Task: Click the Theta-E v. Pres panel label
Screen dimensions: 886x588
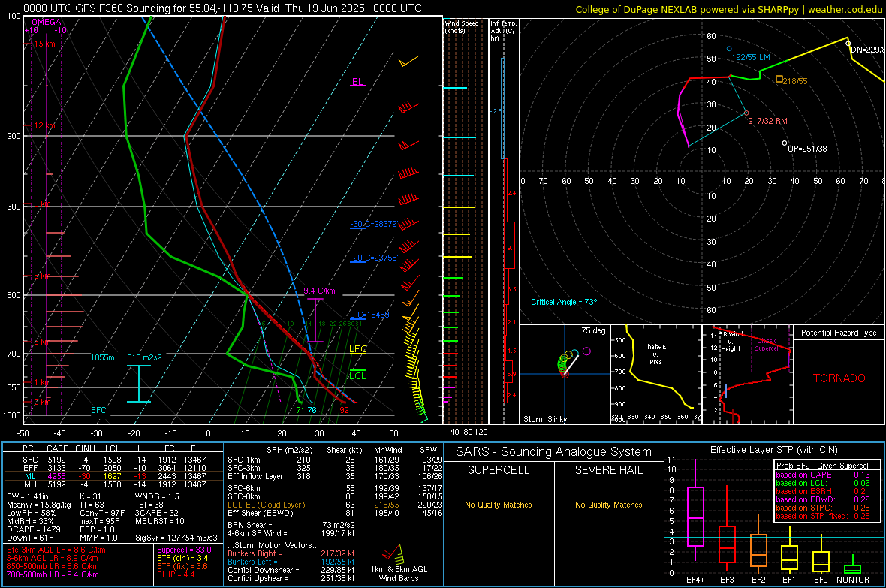Action: [655, 354]
